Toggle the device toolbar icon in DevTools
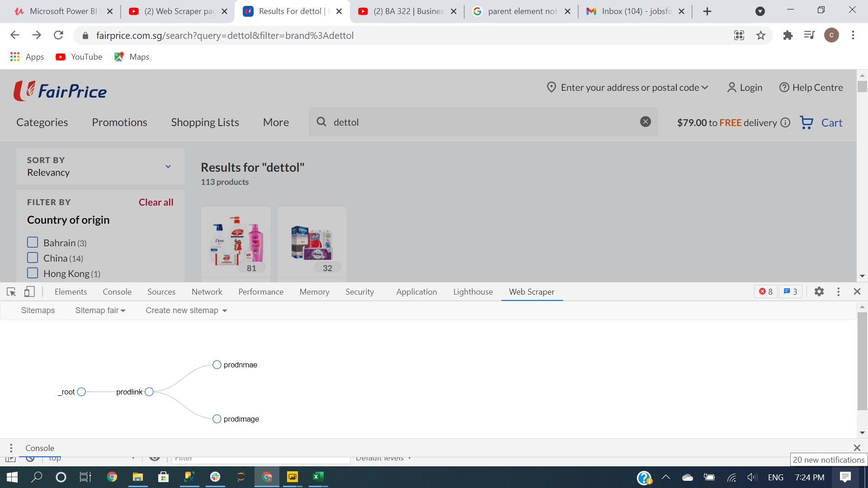 click(x=29, y=292)
